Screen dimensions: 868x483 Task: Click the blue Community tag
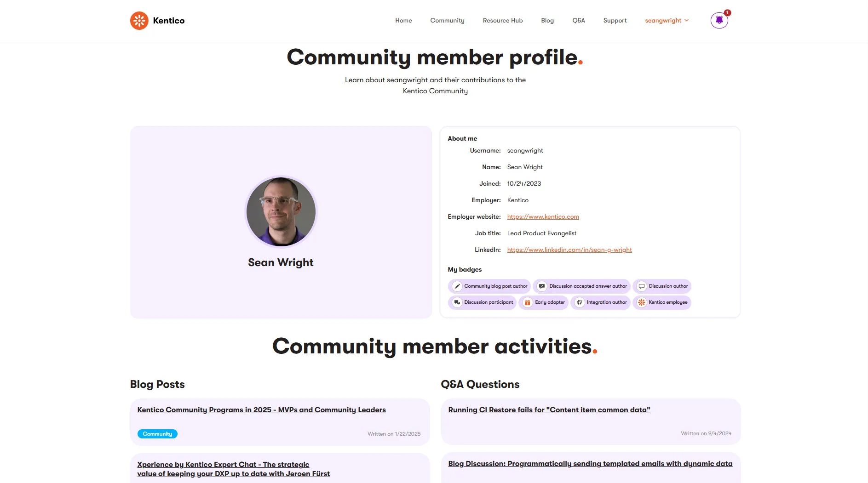[x=157, y=434]
